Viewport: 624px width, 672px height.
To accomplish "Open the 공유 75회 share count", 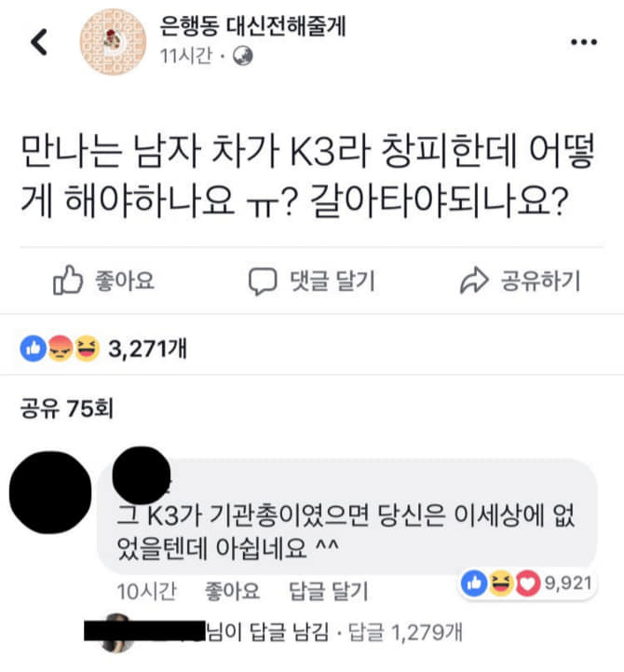I will point(67,407).
